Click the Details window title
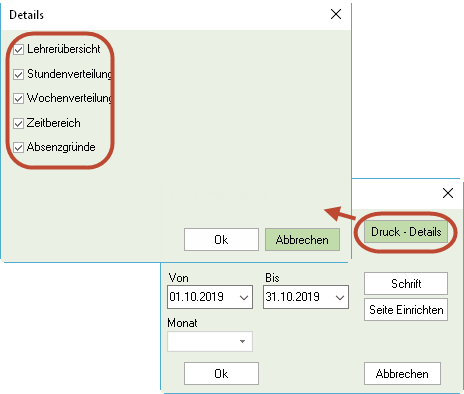464x394 pixels. [26, 15]
